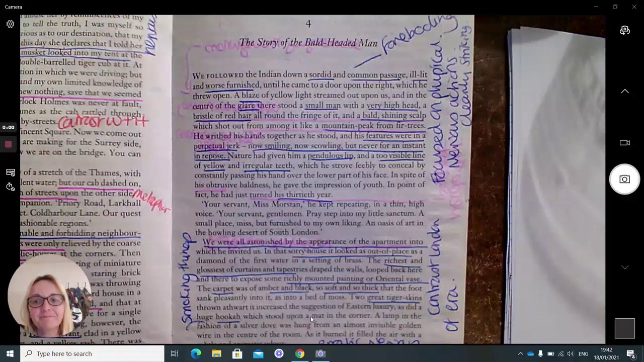
Task: Select the Camera app taskbar icon
Action: pyautogui.click(x=320, y=353)
